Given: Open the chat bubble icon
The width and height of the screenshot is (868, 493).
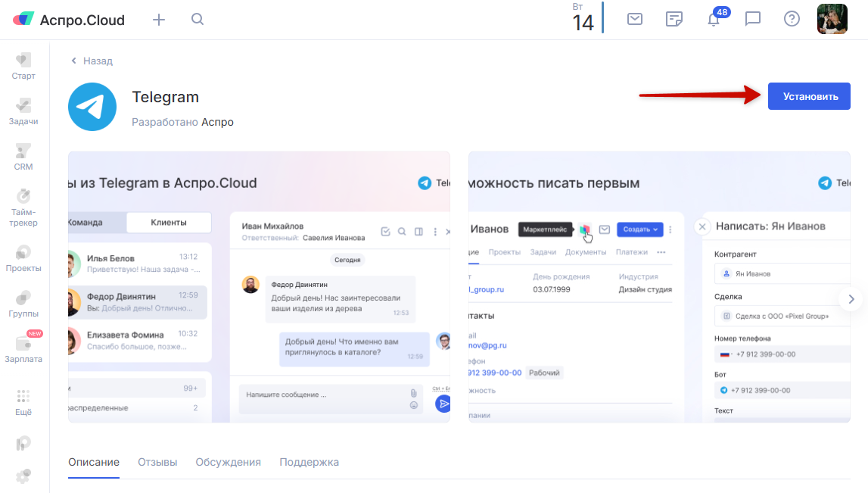Looking at the screenshot, I should tap(753, 20).
